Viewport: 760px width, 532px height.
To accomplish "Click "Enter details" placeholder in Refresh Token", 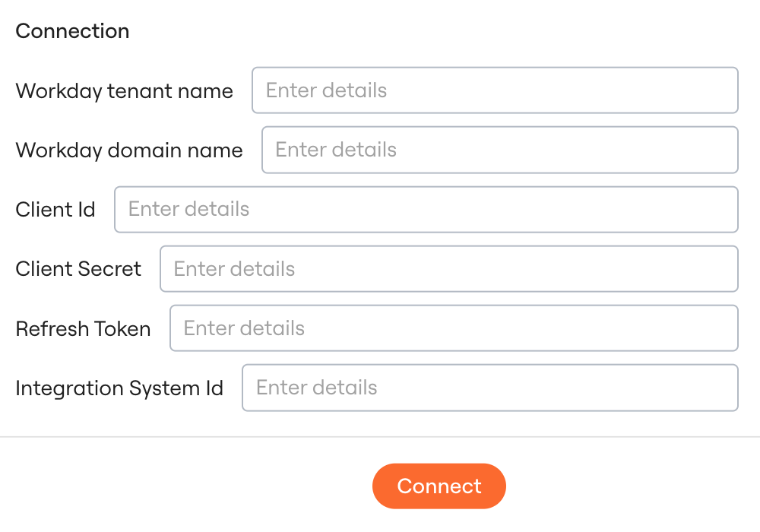I will (x=244, y=328).
